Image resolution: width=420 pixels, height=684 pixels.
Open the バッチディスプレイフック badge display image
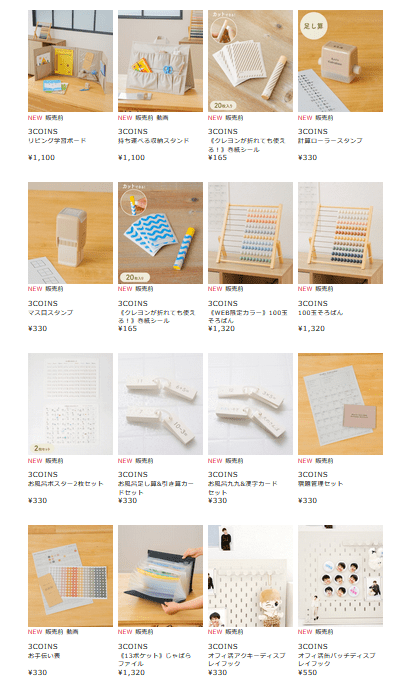pyautogui.click(x=340, y=576)
